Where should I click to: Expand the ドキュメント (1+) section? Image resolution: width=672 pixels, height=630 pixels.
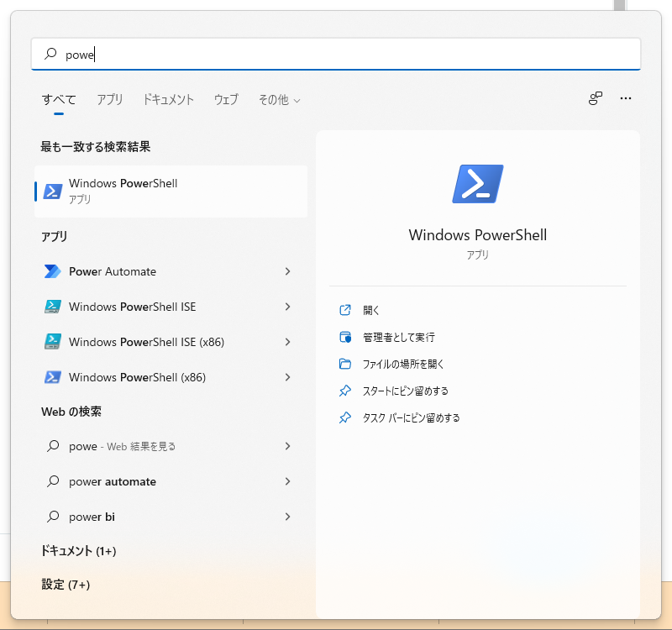click(x=78, y=551)
